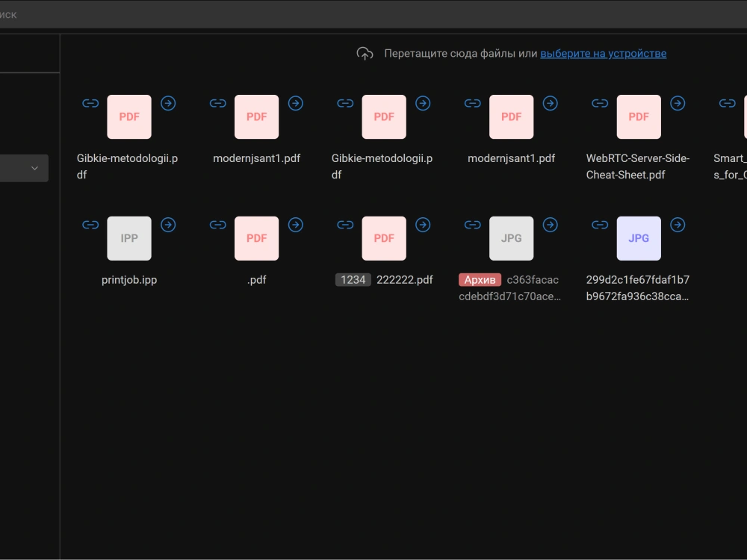The image size is (747, 560).
Task: Open second modernjsant1.pdf PDF thumbnail
Action: pos(511,116)
